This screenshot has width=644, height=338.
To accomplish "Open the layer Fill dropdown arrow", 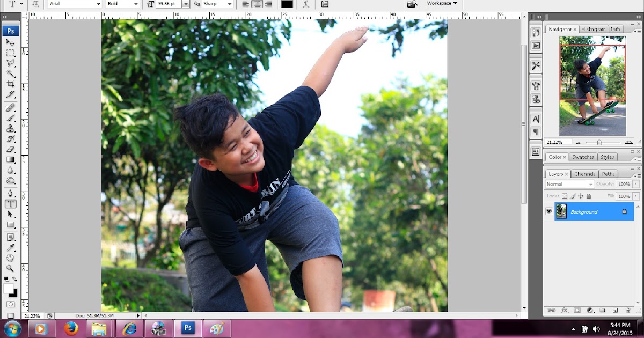I will click(x=636, y=196).
